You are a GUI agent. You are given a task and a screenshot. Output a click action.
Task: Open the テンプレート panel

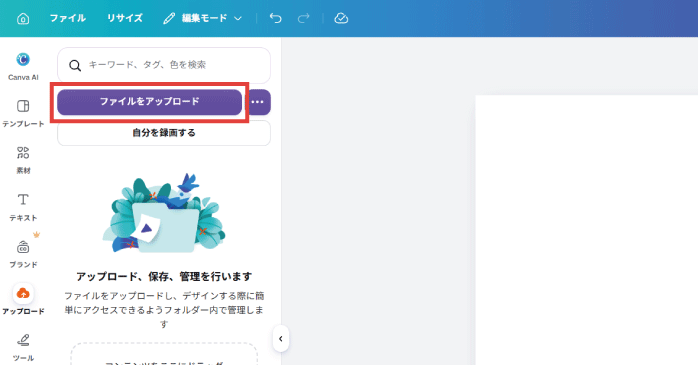pos(23,113)
